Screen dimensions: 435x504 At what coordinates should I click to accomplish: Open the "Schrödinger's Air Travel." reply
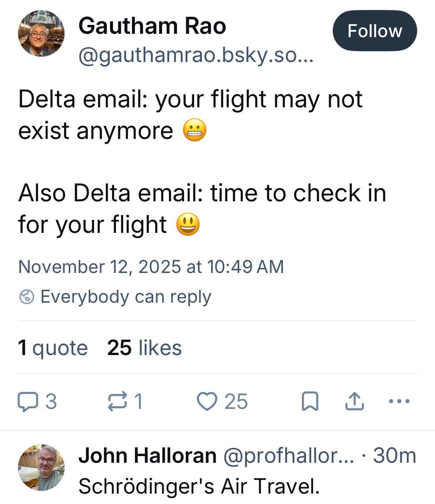point(199,486)
